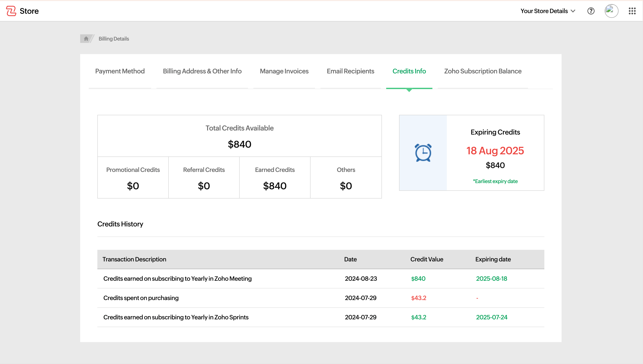Click the Earned Credits $840 box

point(275,178)
